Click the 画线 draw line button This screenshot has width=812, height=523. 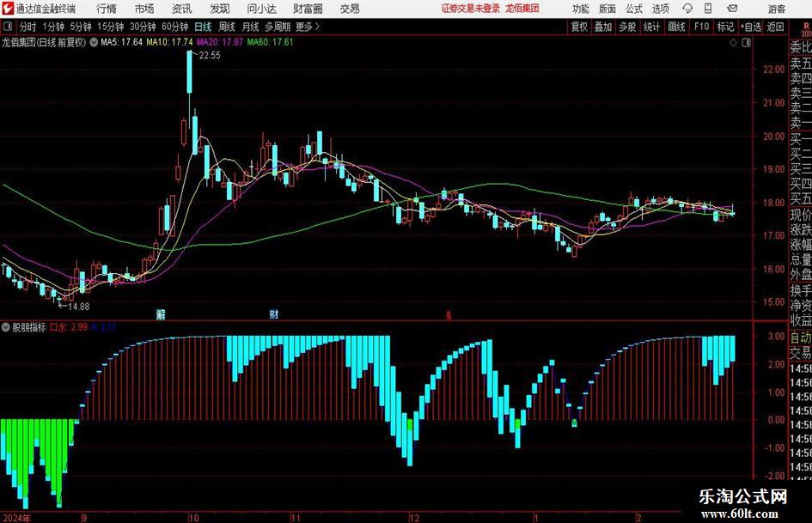tap(676, 27)
